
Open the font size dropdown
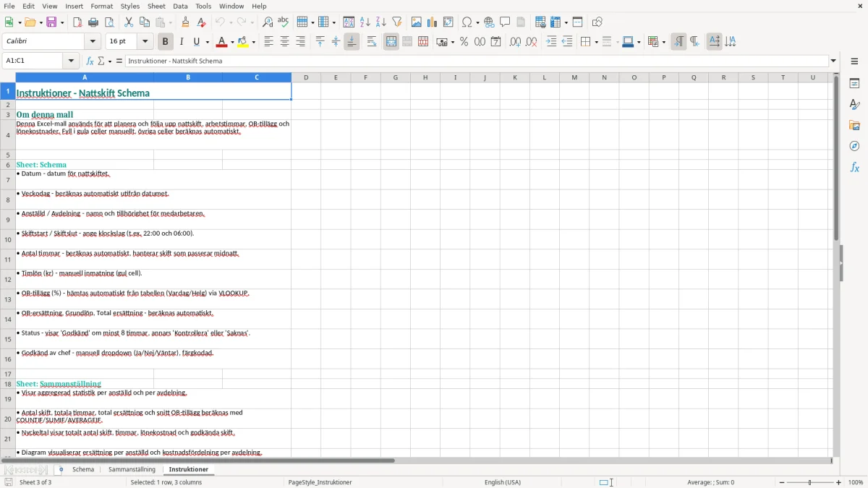pyautogui.click(x=145, y=42)
